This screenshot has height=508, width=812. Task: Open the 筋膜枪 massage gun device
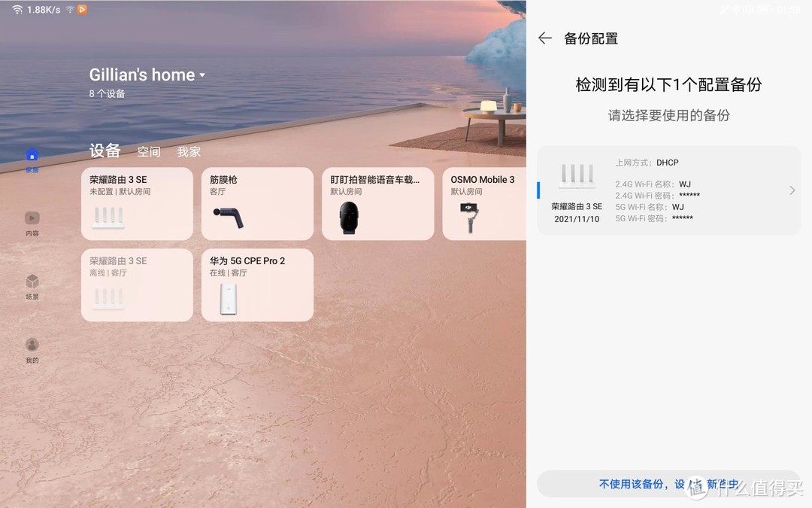click(257, 204)
